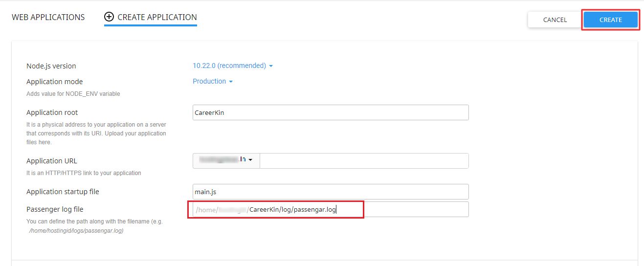Click the empty Application URL path field
The image size is (644, 266).
pyautogui.click(x=364, y=161)
